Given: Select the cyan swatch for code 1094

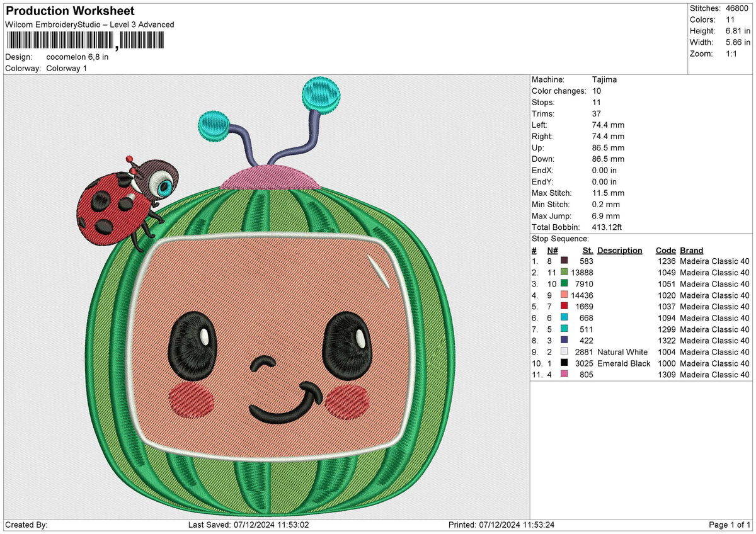Looking at the screenshot, I should coord(564,317).
